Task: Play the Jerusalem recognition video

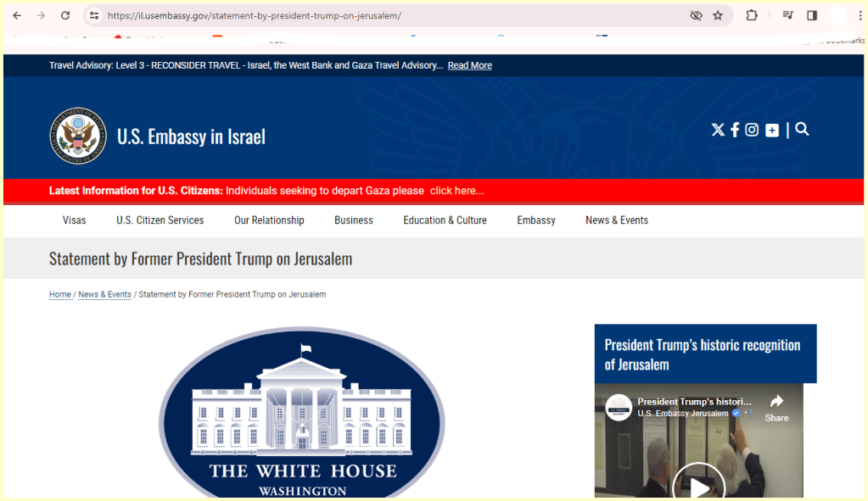Action: (698, 486)
